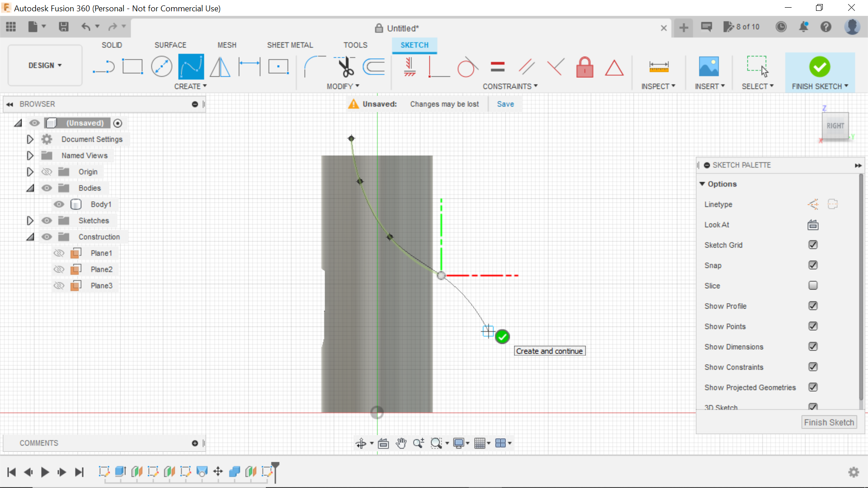The image size is (868, 488).
Task: Select the Trim tool in Modify
Action: pyautogui.click(x=346, y=67)
